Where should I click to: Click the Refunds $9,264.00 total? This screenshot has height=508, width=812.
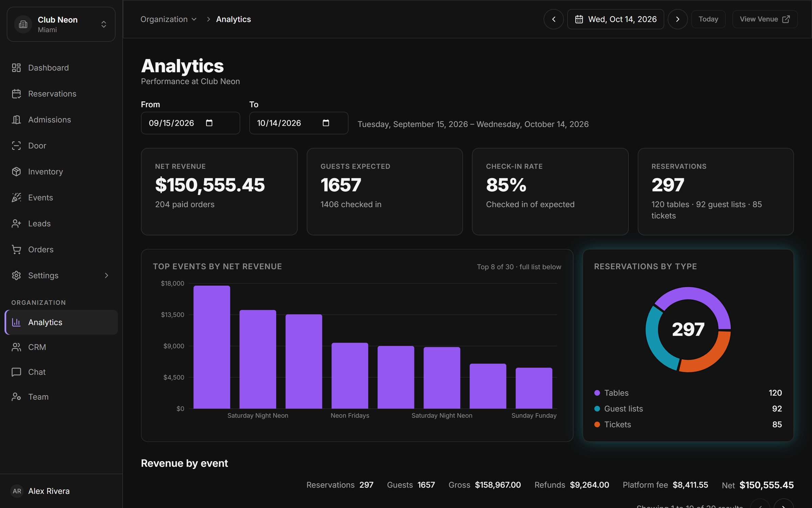pos(572,485)
